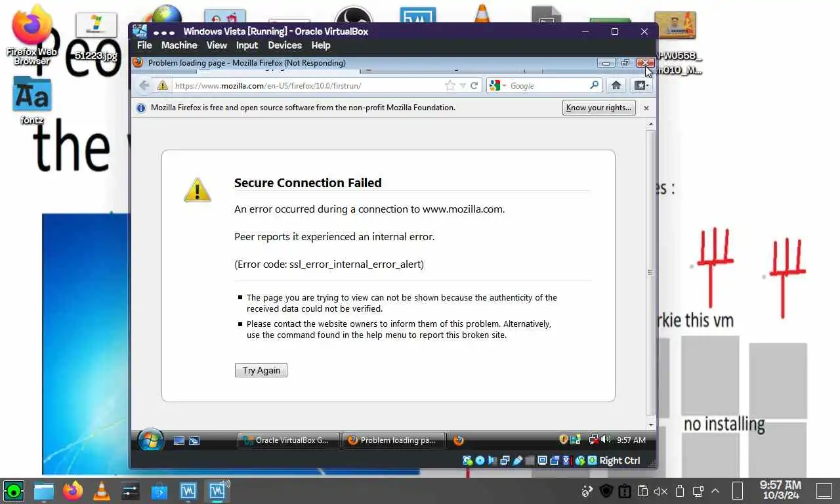Click the warning site identity icon in address bar
The width and height of the screenshot is (840, 504).
pos(162,85)
